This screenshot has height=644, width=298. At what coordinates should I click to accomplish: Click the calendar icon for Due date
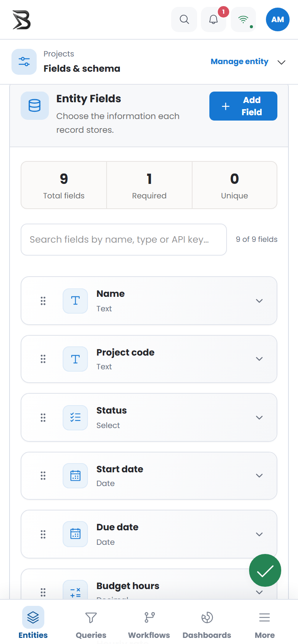(x=75, y=535)
